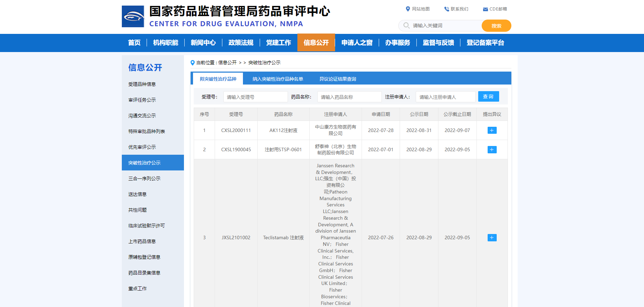Open 新闻中心 navigation item
This screenshot has width=644, height=307.
tap(203, 43)
